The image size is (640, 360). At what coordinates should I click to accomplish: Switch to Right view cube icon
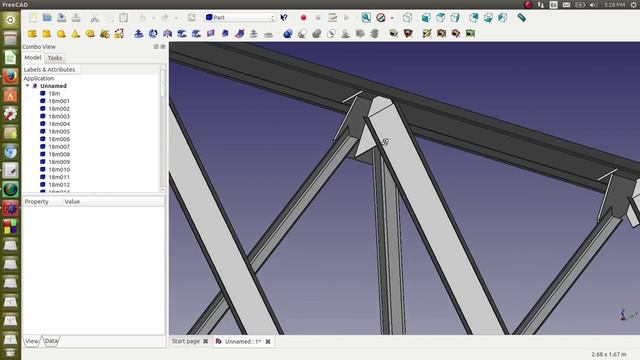click(455, 18)
